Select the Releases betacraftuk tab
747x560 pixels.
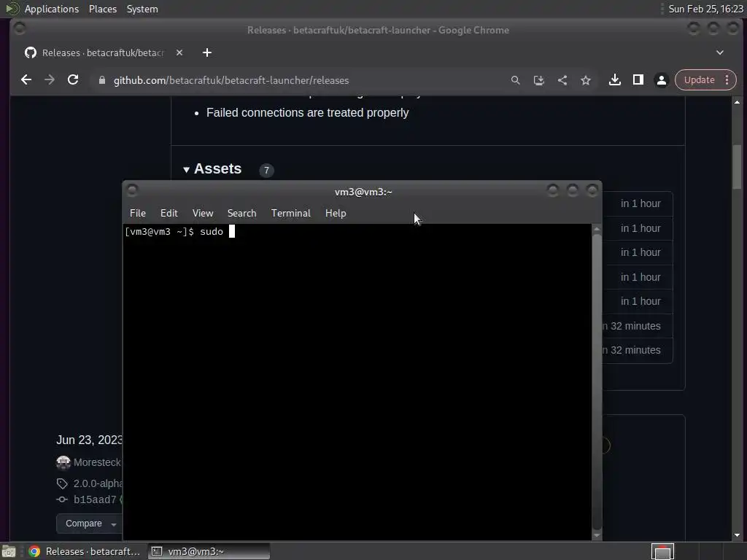104,52
